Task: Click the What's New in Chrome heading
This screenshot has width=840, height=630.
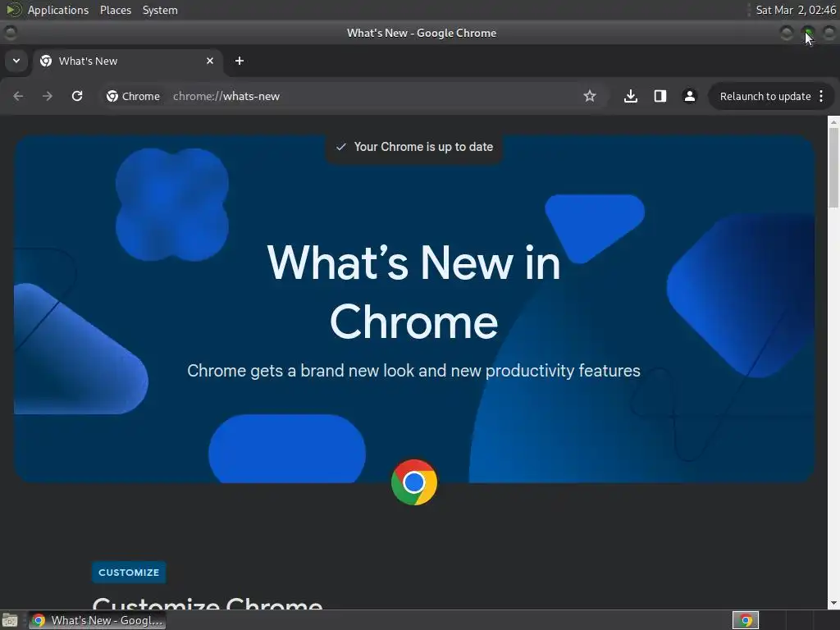Action: [x=413, y=292]
